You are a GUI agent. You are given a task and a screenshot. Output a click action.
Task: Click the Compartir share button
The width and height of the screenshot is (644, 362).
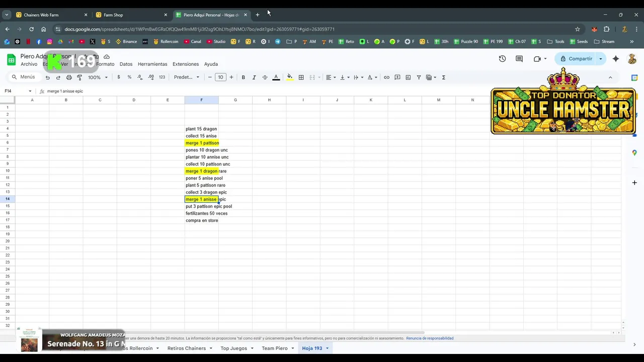pos(576,59)
